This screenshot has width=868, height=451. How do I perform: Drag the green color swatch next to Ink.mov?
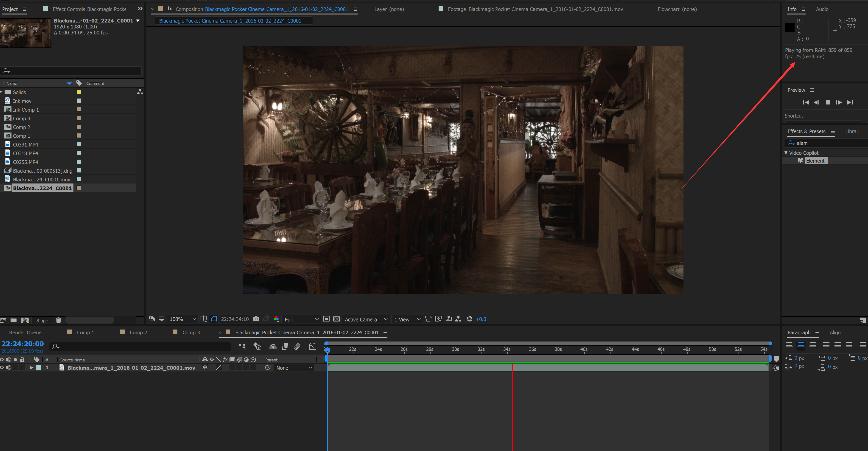click(78, 101)
